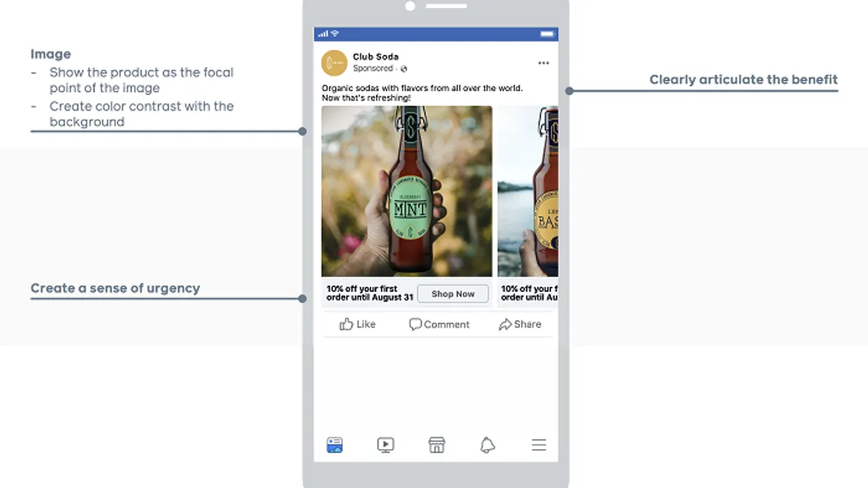Open the Watch video tab icon
Screen dimensions: 868x488
click(386, 445)
